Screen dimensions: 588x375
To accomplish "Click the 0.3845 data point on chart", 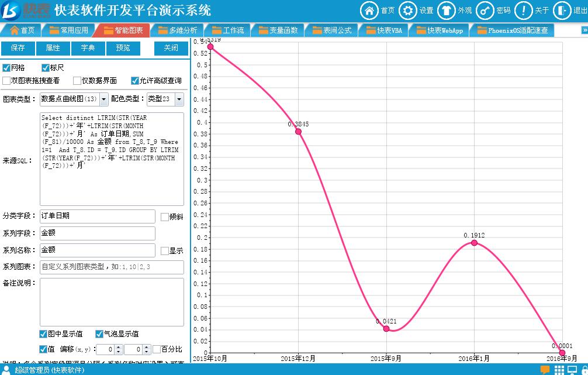I will point(298,132).
